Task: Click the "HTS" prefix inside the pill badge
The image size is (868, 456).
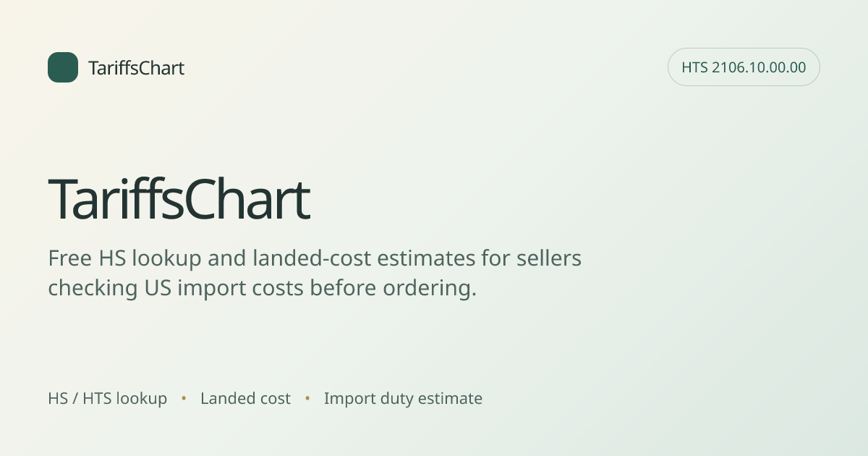Action: tap(694, 67)
